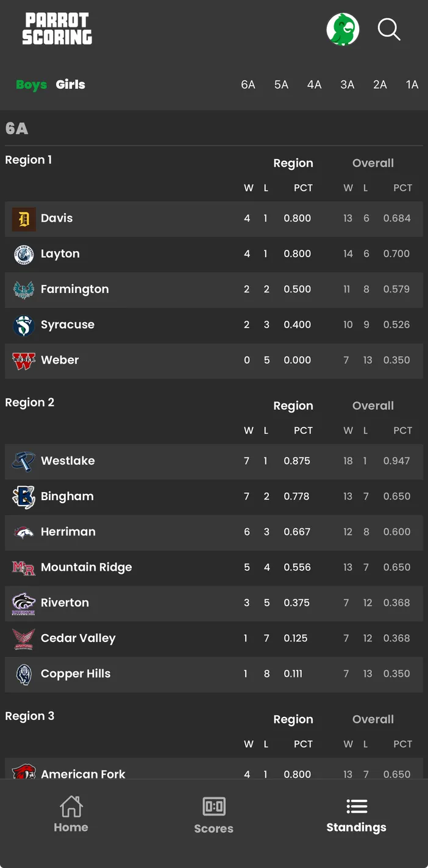Open search using the magnifying glass icon

pos(389,29)
